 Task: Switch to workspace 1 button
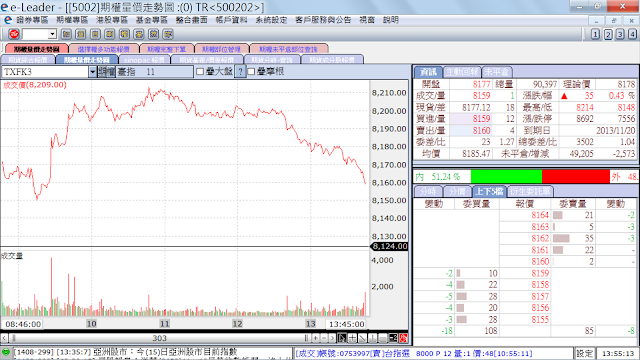click(x=596, y=34)
